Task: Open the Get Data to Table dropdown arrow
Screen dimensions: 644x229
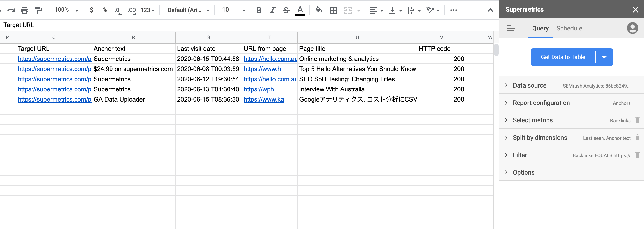Action: [x=604, y=57]
